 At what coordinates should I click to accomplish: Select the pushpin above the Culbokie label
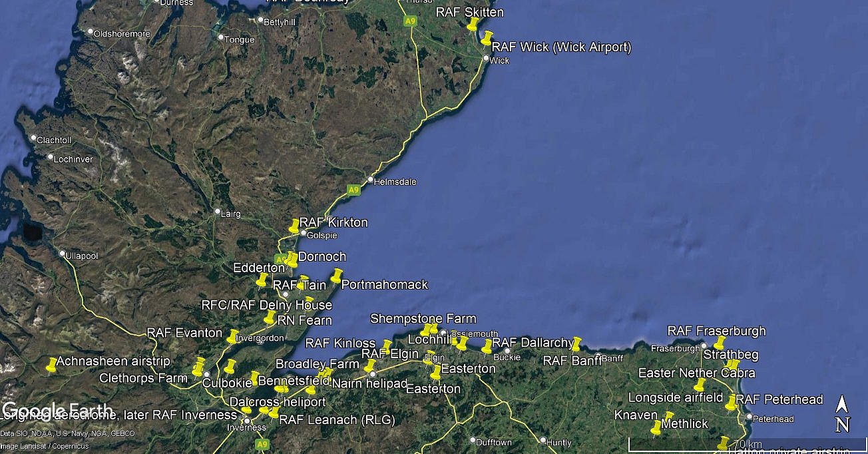(x=230, y=366)
